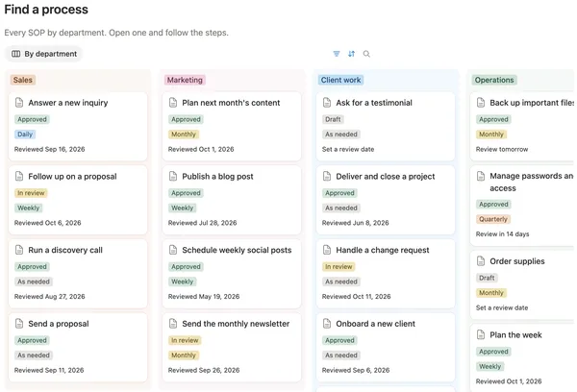Click In review tag on Follow up on a proposal
The image size is (577, 392).
tap(31, 193)
